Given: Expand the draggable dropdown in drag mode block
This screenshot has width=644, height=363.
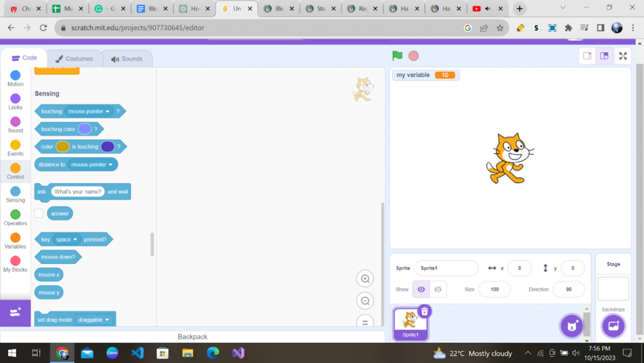Looking at the screenshot, I should (x=94, y=319).
